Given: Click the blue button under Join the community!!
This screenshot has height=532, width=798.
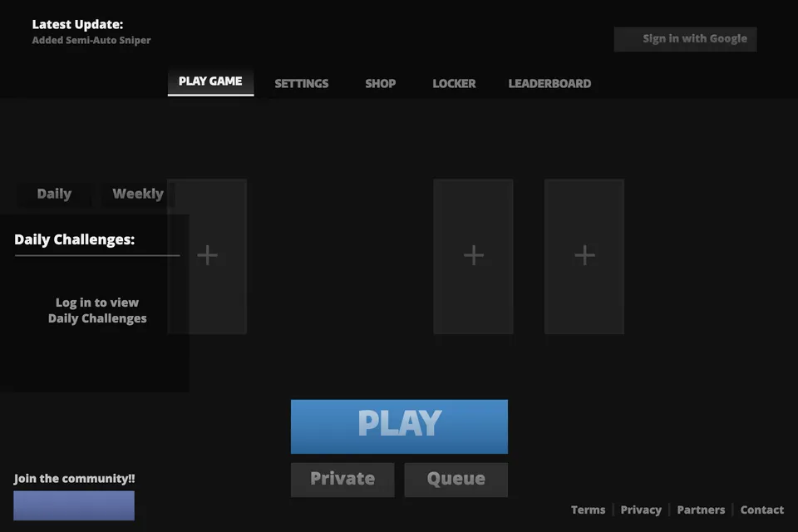Looking at the screenshot, I should pos(74,505).
